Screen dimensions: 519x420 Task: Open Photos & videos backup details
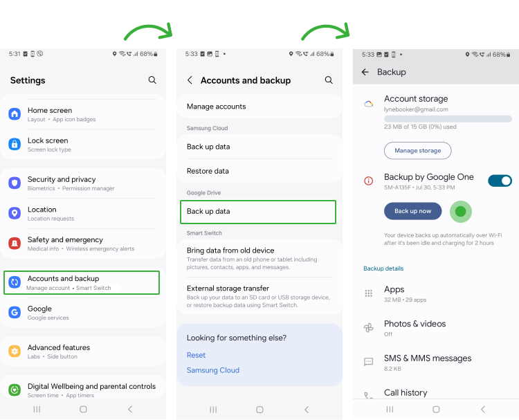click(x=436, y=328)
